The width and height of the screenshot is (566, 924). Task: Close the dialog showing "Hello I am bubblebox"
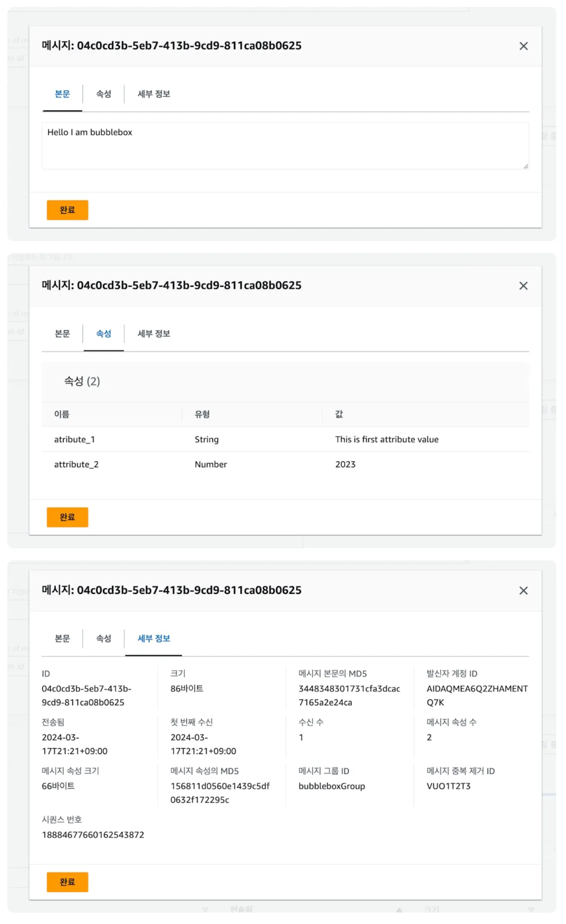523,46
